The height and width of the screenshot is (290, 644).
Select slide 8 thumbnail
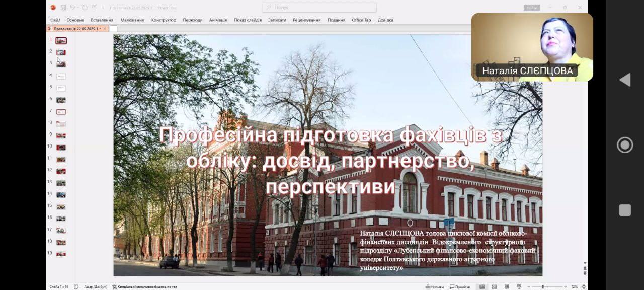click(x=61, y=123)
